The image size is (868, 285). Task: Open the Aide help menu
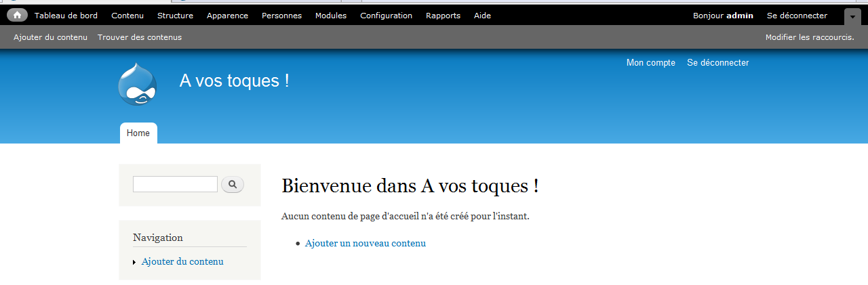coord(482,16)
